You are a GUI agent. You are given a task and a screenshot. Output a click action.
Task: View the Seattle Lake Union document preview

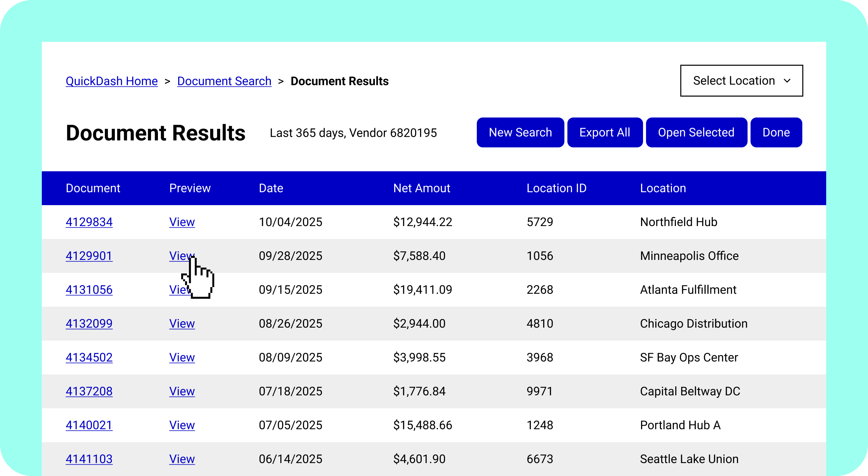[182, 459]
